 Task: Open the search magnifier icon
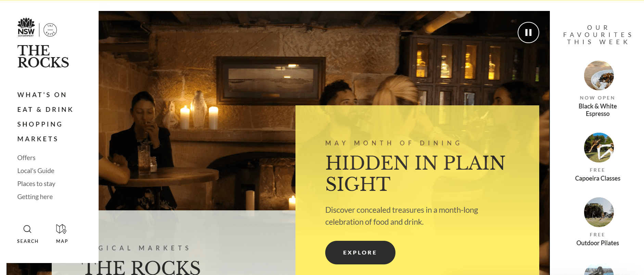coord(27,229)
